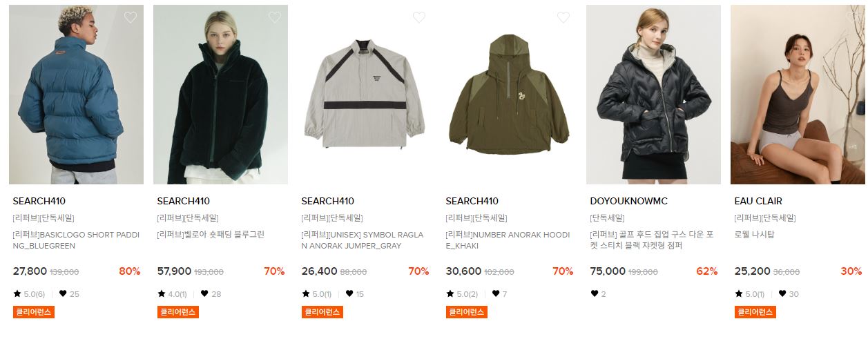Click the black like-count heart showing 25
Screen dimensions: 868x339
point(64,293)
